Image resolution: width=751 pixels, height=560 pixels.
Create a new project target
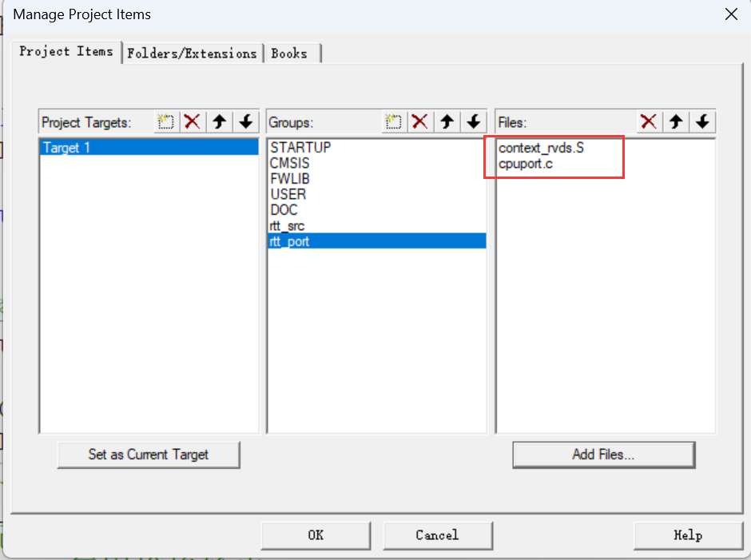[x=165, y=121]
